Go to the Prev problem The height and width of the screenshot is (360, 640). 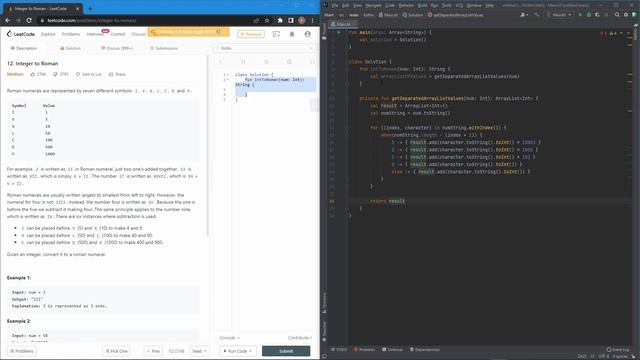[x=153, y=351]
